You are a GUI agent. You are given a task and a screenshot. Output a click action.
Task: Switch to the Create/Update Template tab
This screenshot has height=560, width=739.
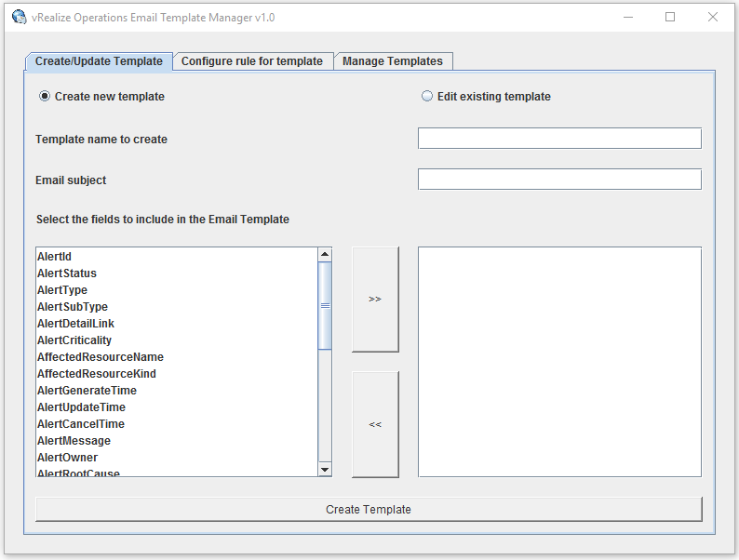click(x=99, y=61)
